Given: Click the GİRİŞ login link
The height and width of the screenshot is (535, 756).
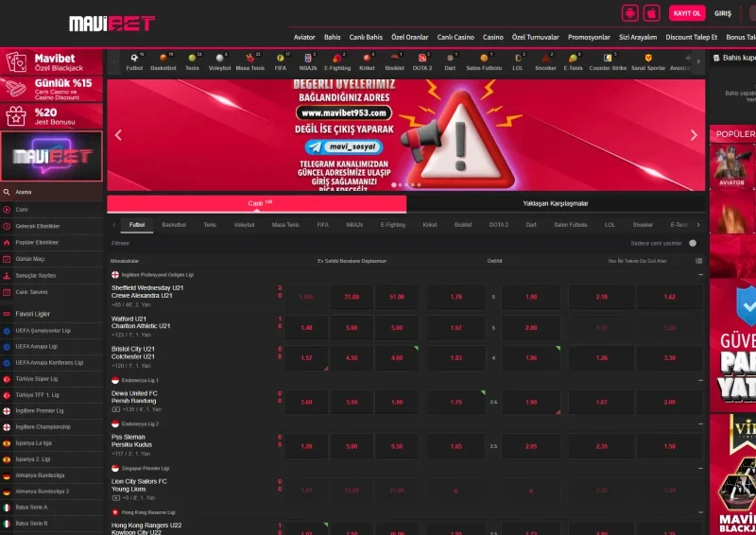Looking at the screenshot, I should (723, 13).
